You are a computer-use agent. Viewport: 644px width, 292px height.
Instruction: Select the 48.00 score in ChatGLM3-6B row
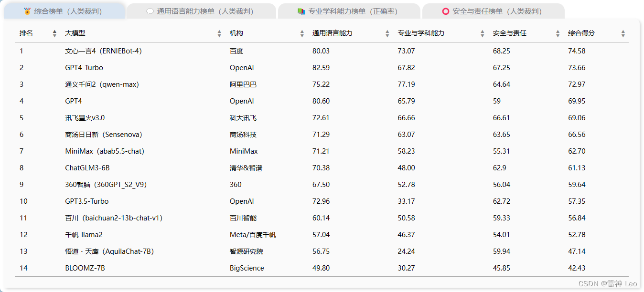point(407,168)
